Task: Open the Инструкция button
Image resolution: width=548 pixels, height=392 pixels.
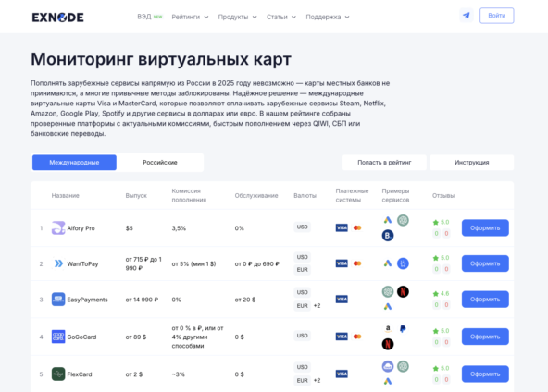Action: [471, 163]
